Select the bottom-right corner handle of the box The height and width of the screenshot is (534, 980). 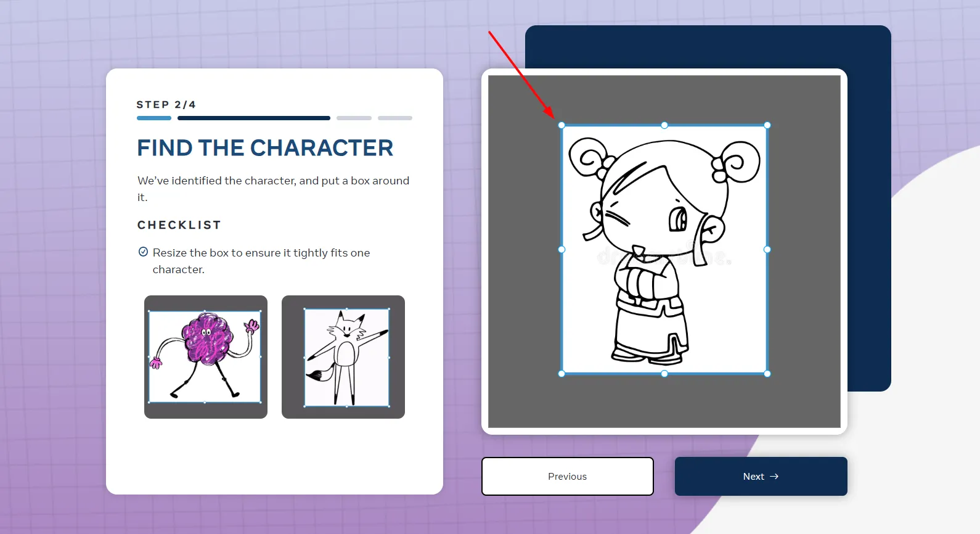767,374
